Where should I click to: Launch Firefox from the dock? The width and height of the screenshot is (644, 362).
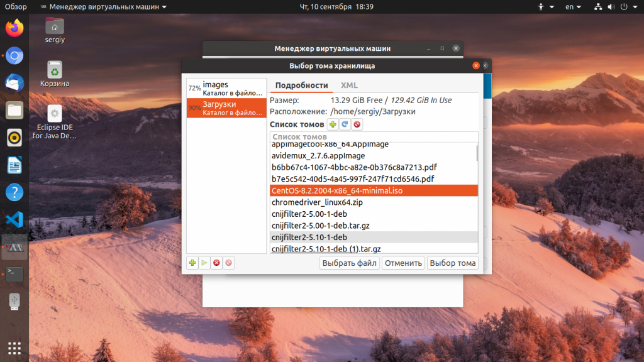pyautogui.click(x=14, y=28)
